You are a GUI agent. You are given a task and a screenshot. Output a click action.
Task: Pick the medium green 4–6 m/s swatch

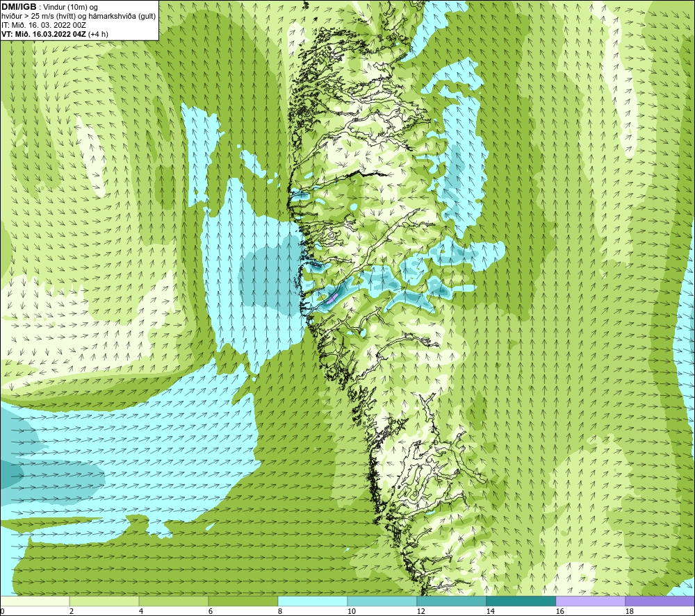click(174, 601)
